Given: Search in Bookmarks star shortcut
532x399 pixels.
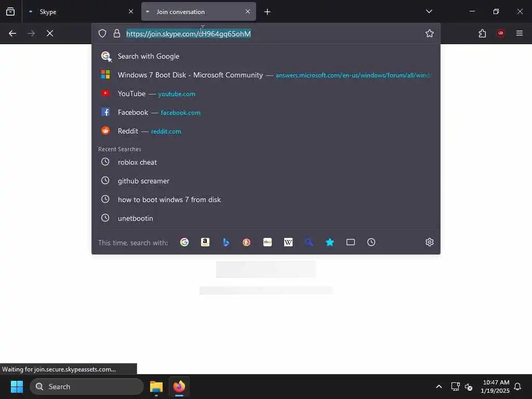Looking at the screenshot, I should pos(330,242).
